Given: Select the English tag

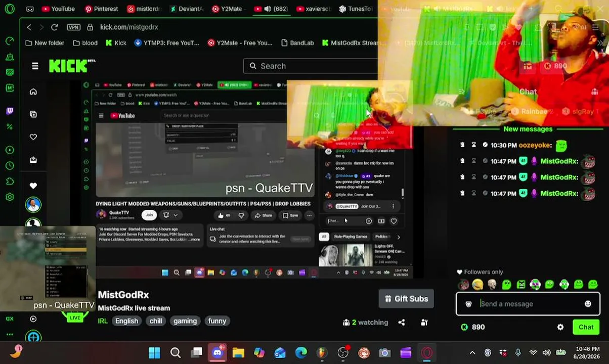Looking at the screenshot, I should 126,321.
